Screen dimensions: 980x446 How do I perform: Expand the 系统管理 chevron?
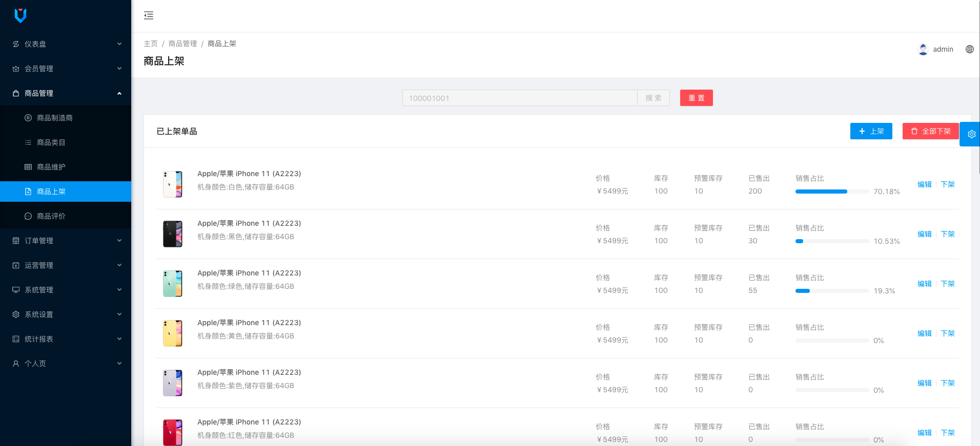(119, 290)
